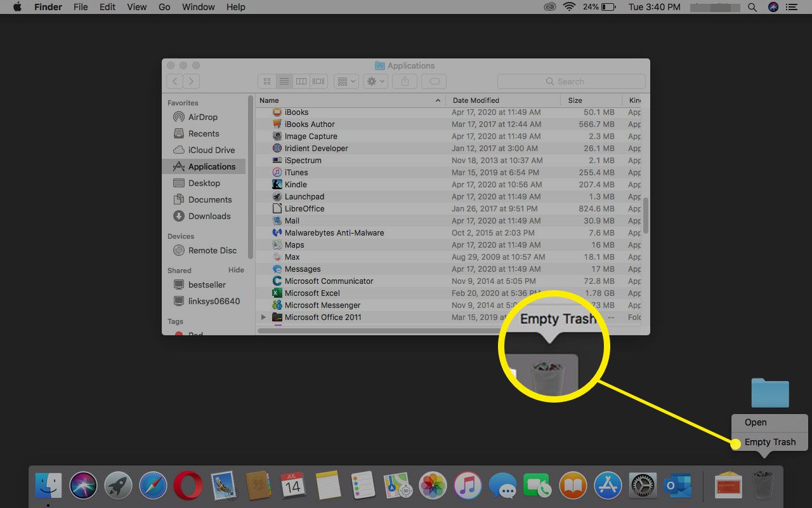Open the Help menu

pos(236,7)
